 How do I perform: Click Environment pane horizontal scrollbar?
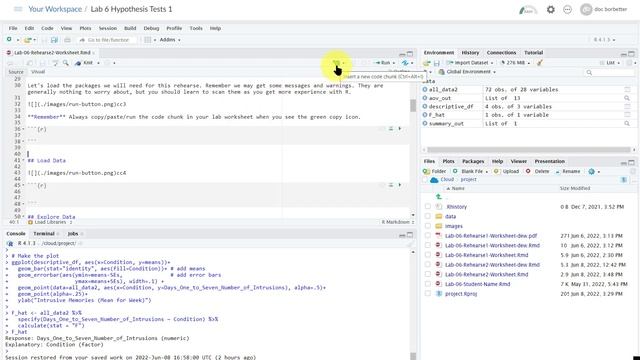pyautogui.click(x=529, y=150)
